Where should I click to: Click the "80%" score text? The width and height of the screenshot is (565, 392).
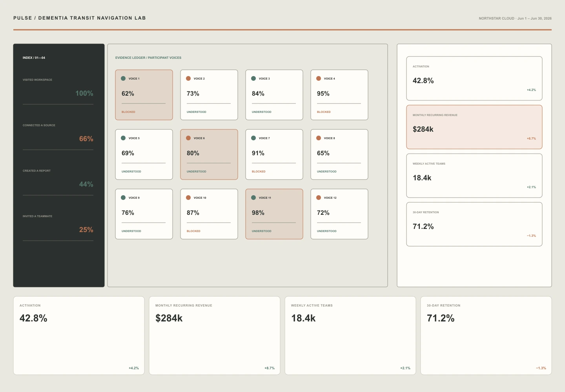click(x=193, y=153)
